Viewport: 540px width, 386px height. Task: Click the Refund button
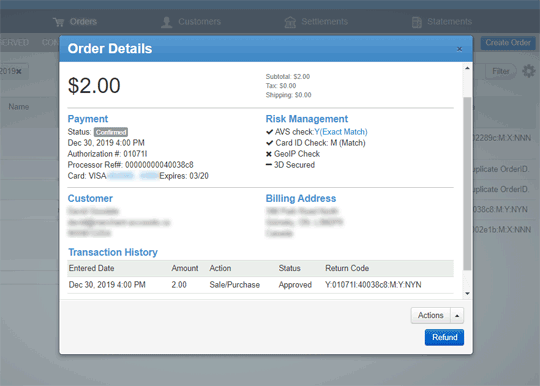click(444, 337)
